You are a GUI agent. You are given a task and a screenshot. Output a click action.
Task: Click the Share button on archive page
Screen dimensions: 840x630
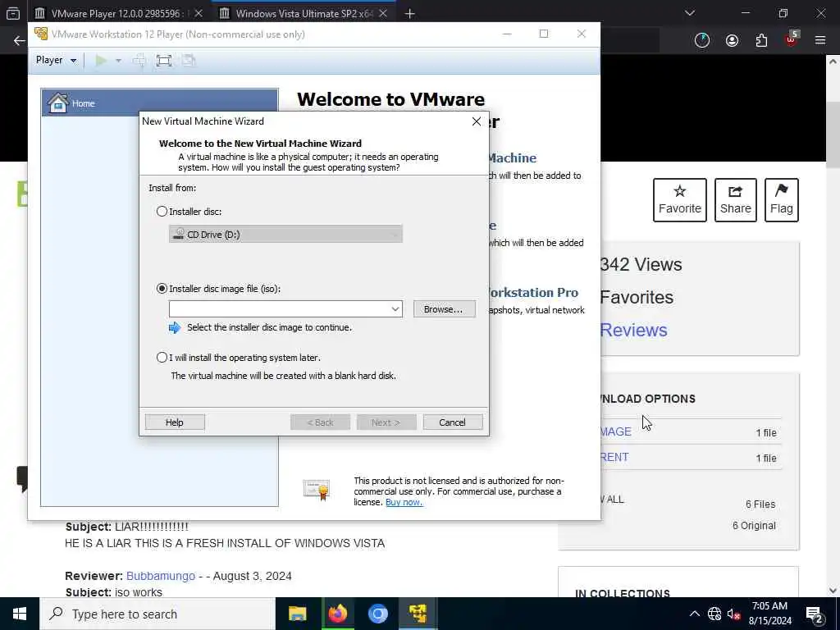click(736, 200)
